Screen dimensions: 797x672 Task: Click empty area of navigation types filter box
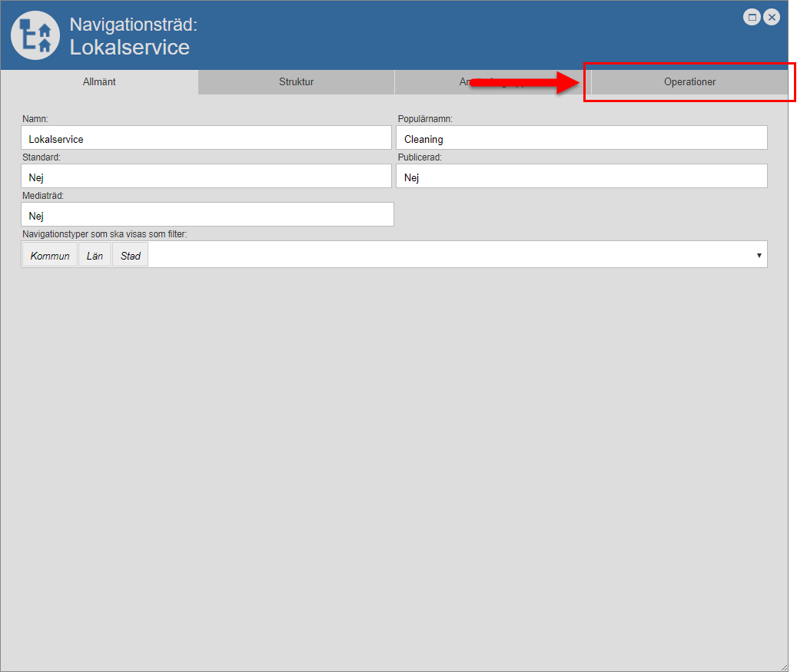pos(446,255)
